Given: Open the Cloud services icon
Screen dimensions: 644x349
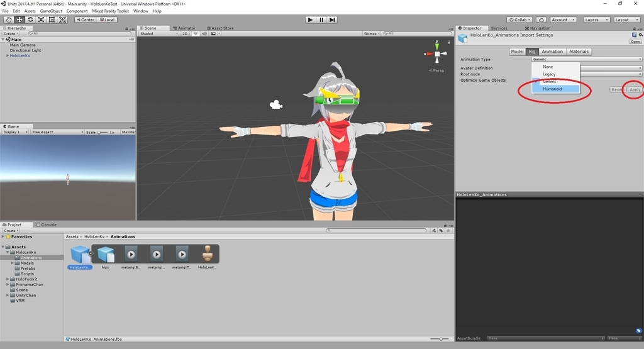Looking at the screenshot, I should point(541,19).
